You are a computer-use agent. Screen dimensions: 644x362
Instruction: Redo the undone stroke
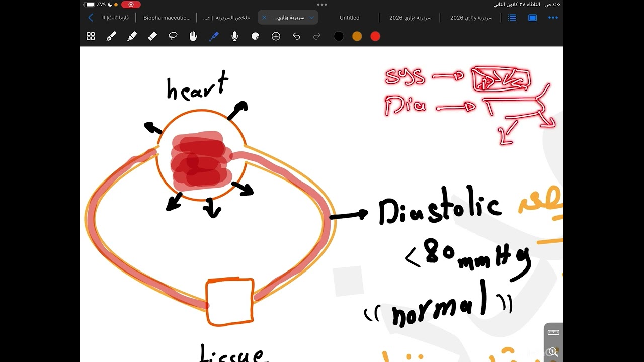[317, 36]
